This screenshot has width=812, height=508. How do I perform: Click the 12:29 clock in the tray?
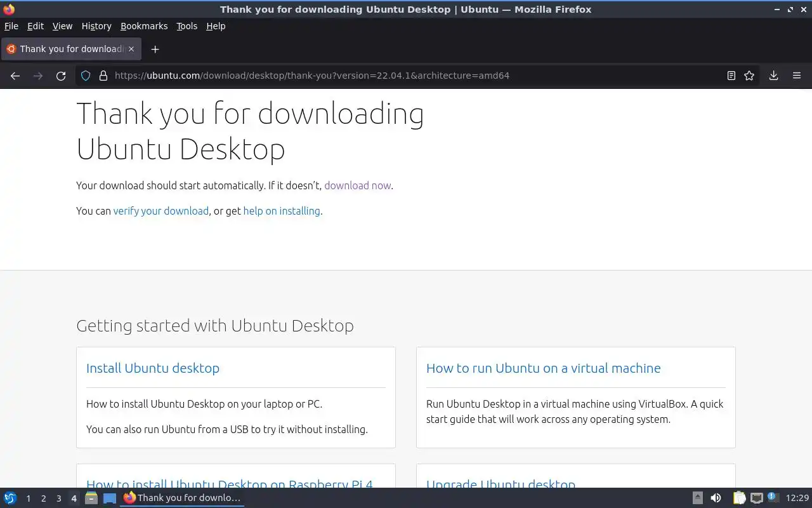point(797,498)
